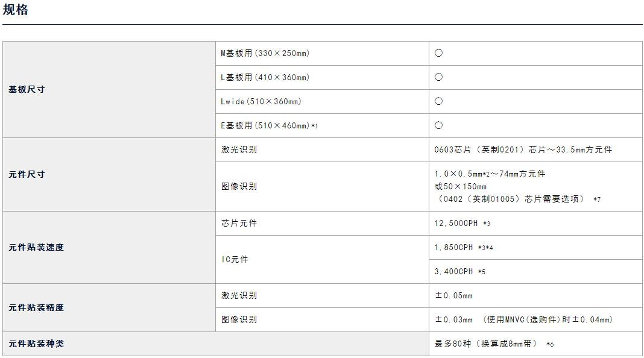Click the circle mark for M基板用 row
644x358 pixels.
(438, 53)
